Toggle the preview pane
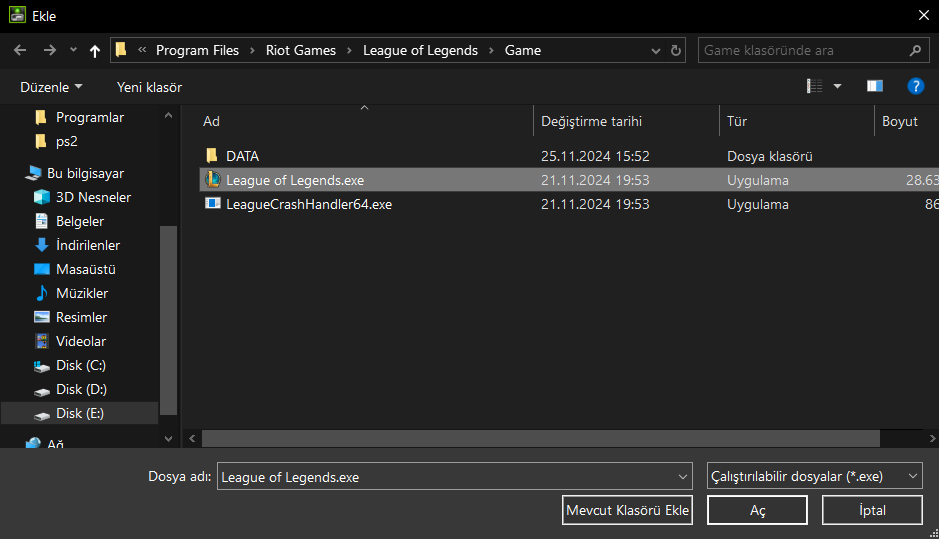 tap(875, 86)
